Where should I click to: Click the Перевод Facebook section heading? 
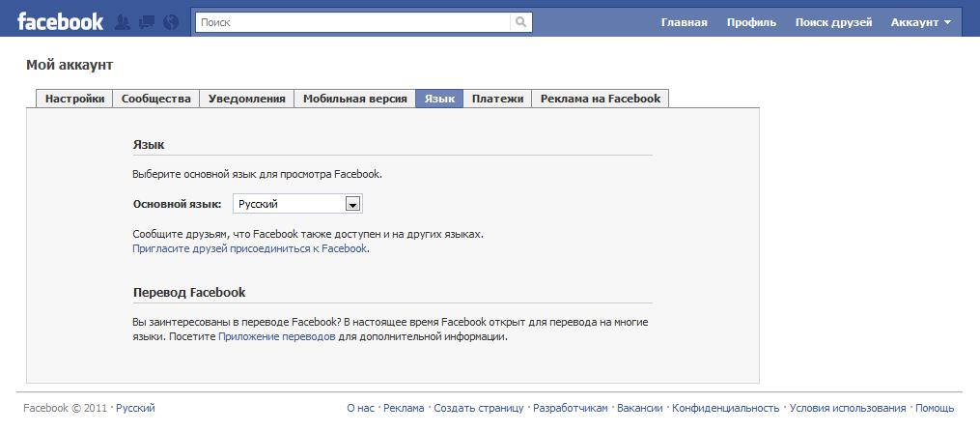pos(188,292)
